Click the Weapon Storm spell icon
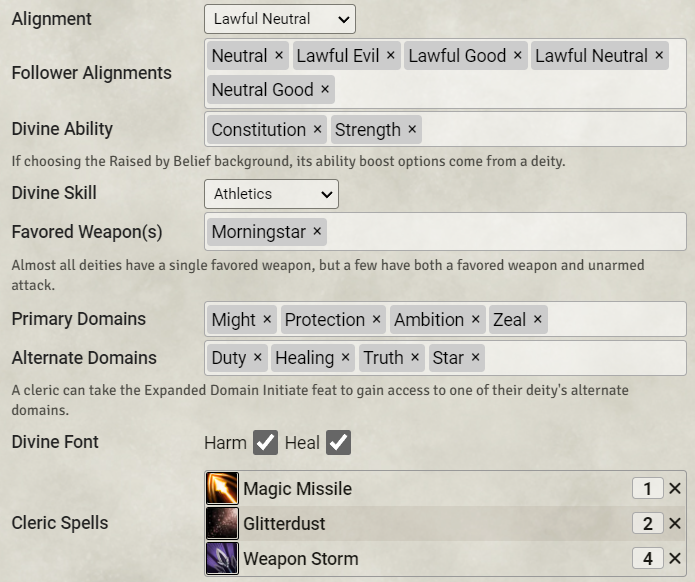The height and width of the screenshot is (582, 695). [x=222, y=558]
